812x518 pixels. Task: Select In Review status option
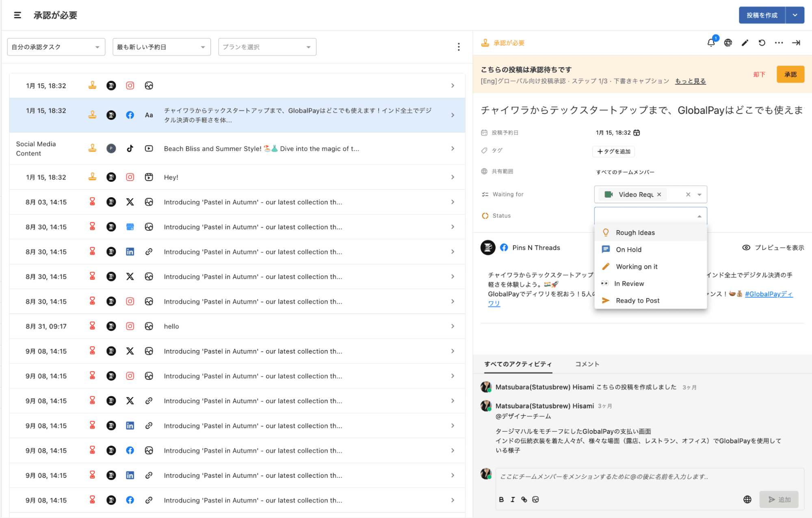point(650,284)
